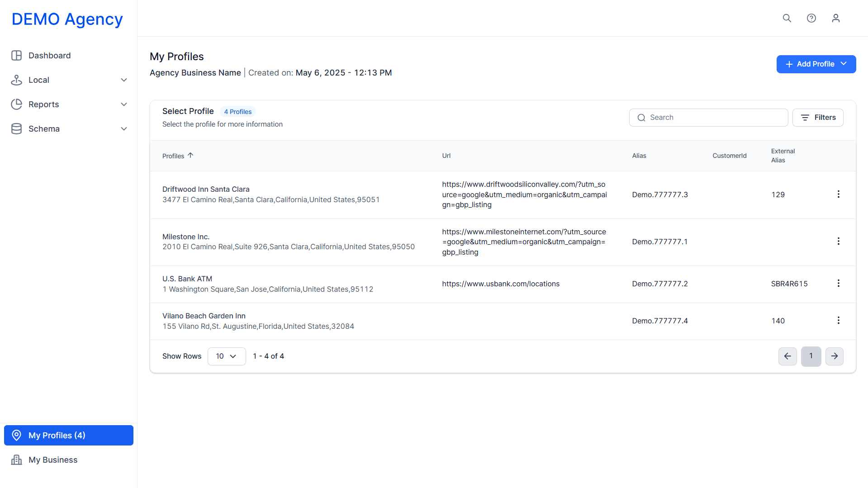Screen dimensions: 868x488
Task: Select Local in the sidebar
Action: pyautogui.click(x=69, y=80)
